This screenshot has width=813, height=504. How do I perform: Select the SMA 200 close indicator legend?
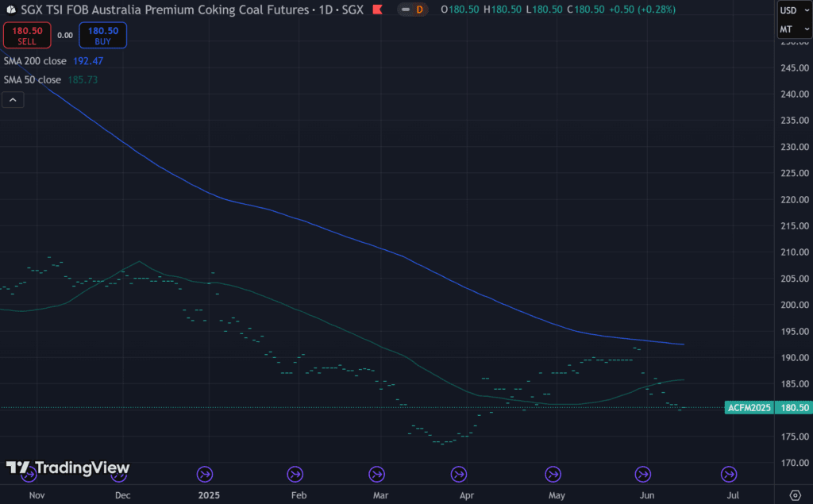[35, 60]
